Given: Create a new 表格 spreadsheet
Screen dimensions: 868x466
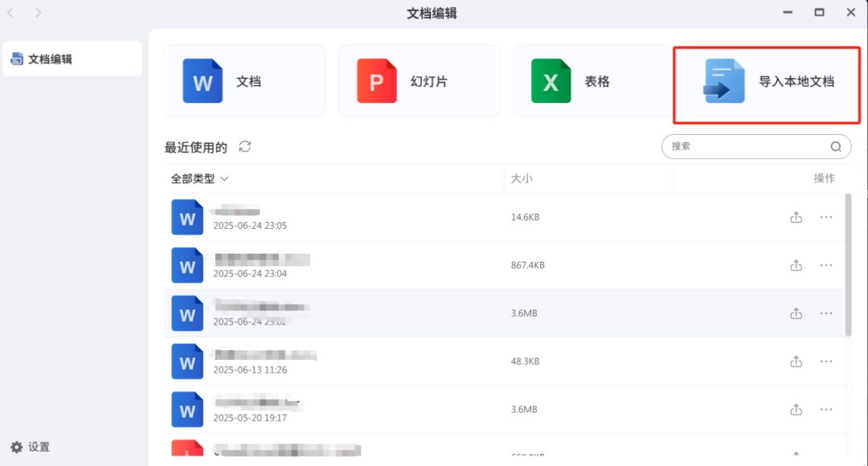Looking at the screenshot, I should pos(593,81).
